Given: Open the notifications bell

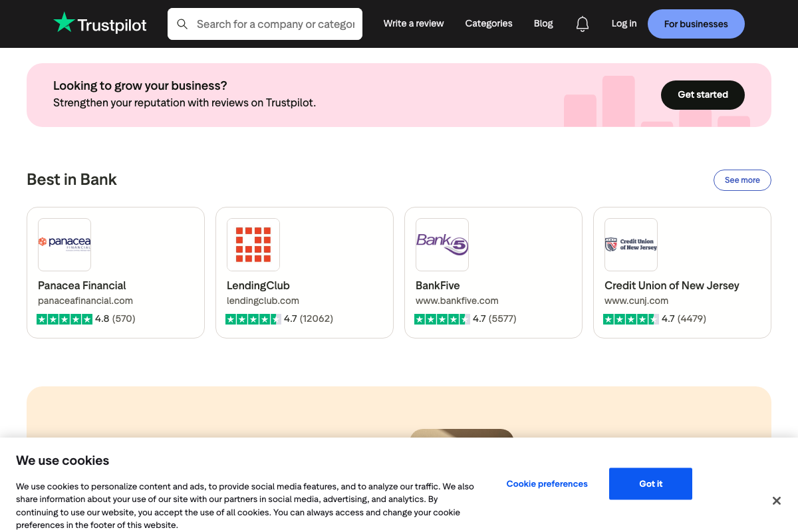Looking at the screenshot, I should pyautogui.click(x=583, y=24).
